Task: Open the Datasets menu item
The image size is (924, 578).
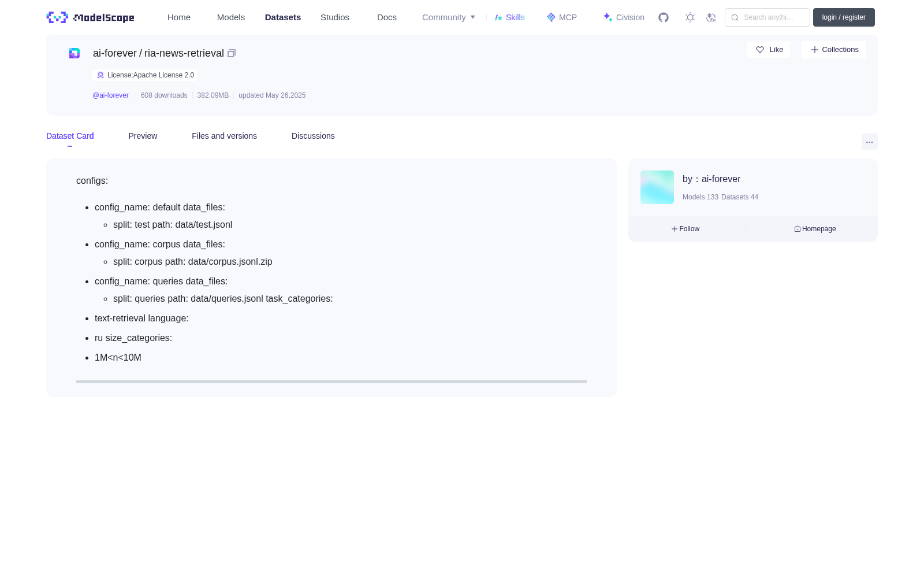Action: [283, 17]
